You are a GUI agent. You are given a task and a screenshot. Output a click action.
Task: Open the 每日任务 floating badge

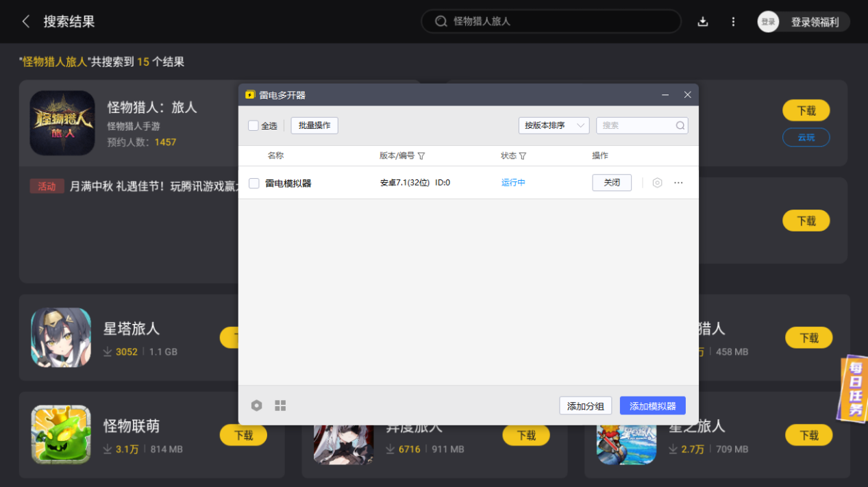[x=854, y=388]
